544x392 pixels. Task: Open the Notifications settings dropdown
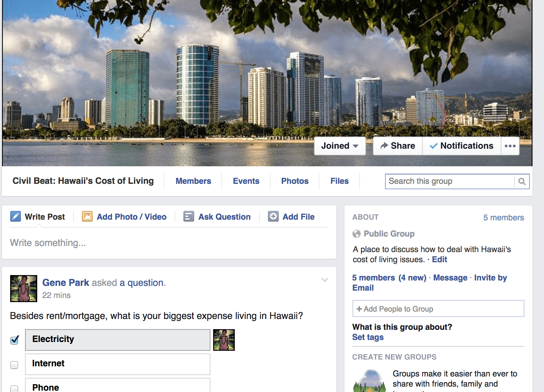(462, 146)
